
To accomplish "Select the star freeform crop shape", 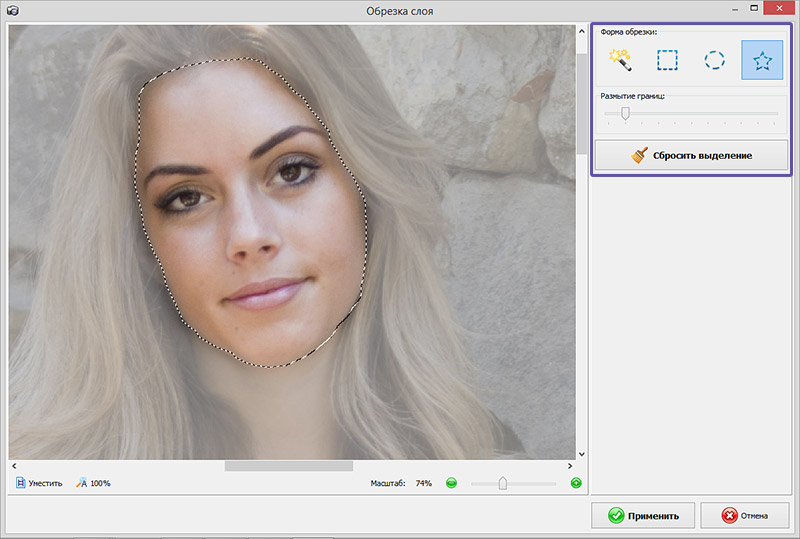I will (x=762, y=61).
